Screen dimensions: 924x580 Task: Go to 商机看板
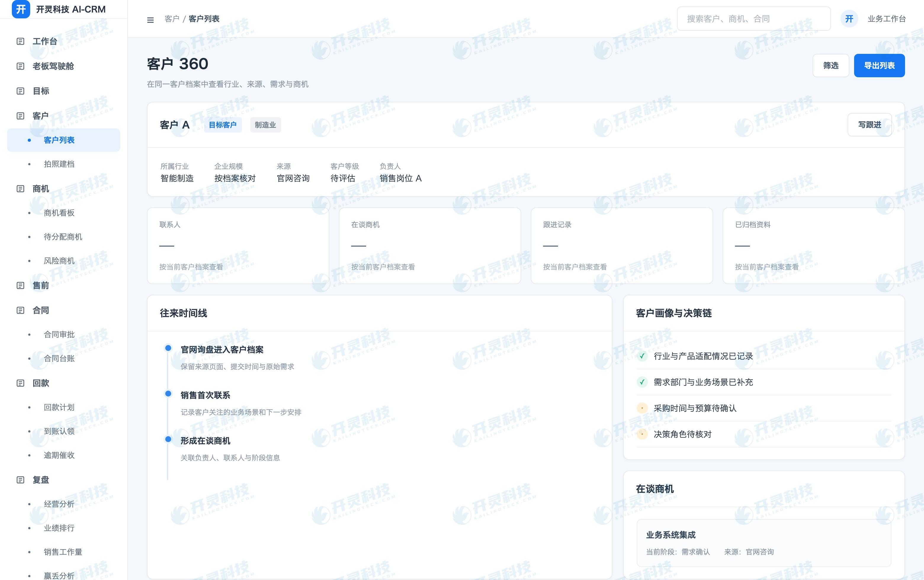click(64, 213)
